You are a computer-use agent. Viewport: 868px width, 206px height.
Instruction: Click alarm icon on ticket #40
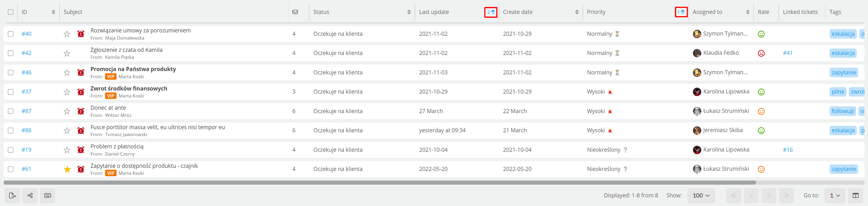(81, 34)
